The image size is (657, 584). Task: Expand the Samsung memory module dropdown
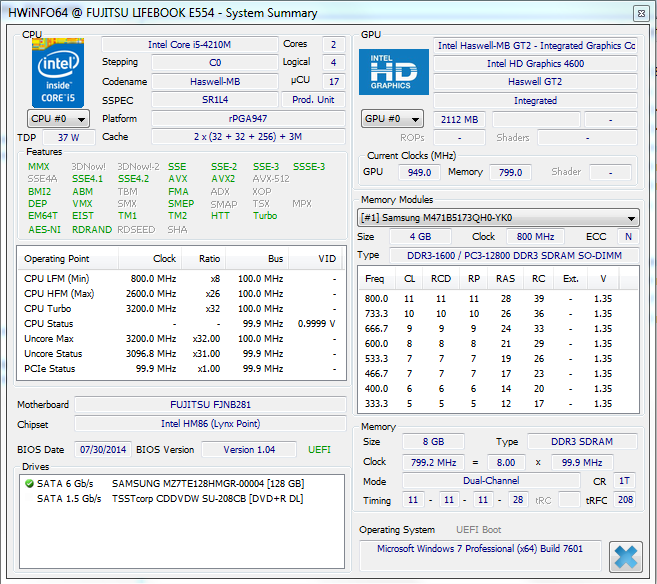tap(498, 218)
